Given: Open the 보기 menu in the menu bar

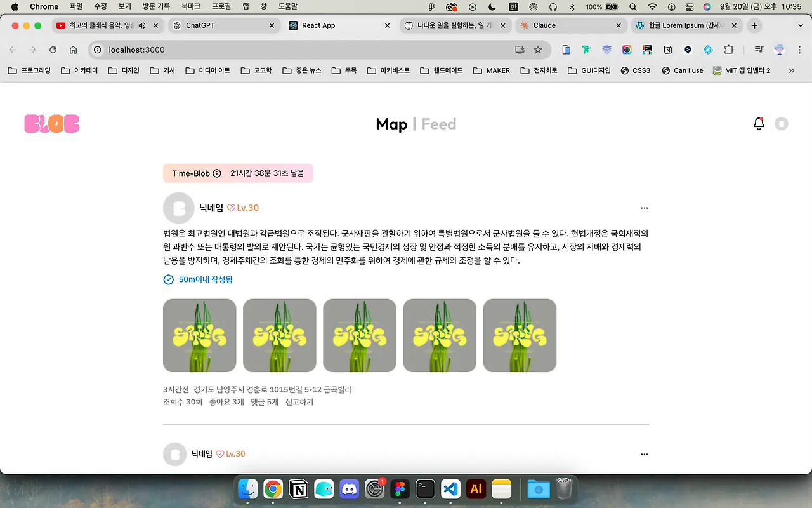Looking at the screenshot, I should tap(124, 7).
